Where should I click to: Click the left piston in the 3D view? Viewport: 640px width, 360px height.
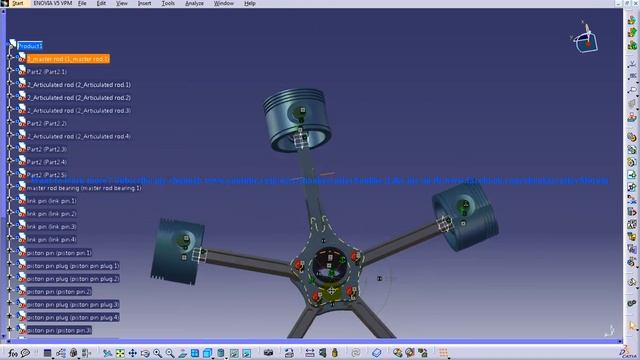tap(178, 251)
